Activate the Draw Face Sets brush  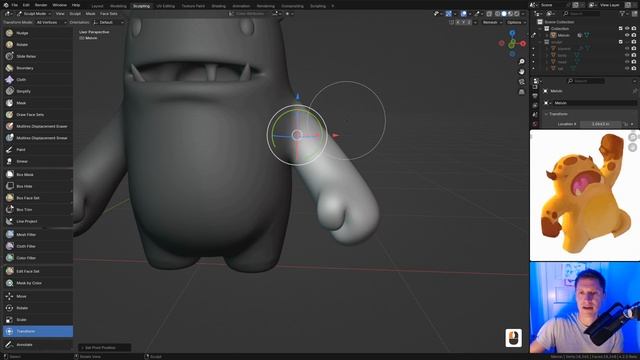point(38,115)
